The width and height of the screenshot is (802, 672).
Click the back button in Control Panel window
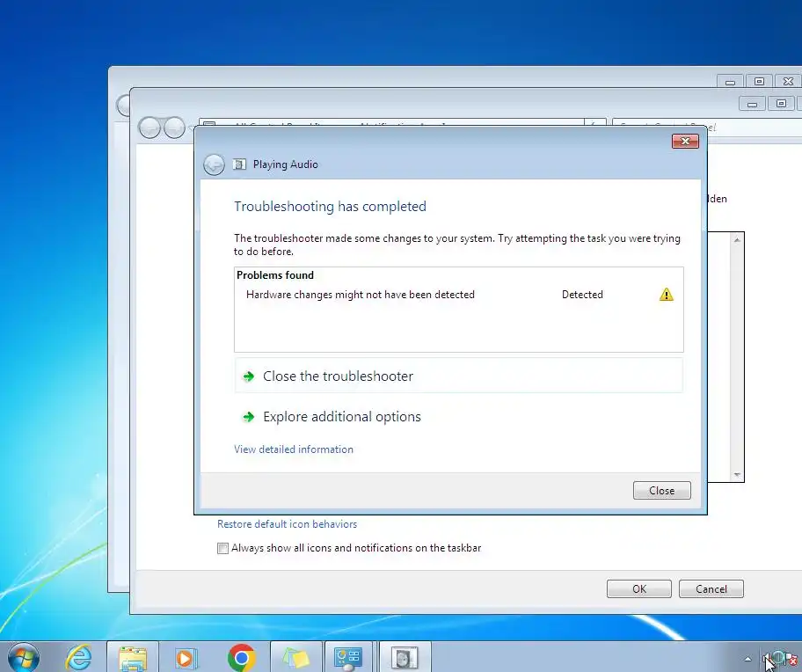pos(149,128)
